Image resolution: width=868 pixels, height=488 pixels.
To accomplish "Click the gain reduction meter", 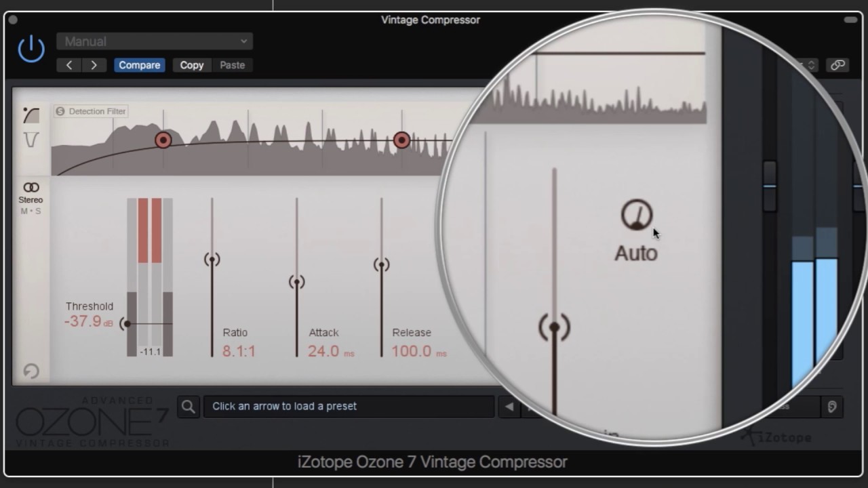I will (x=150, y=272).
